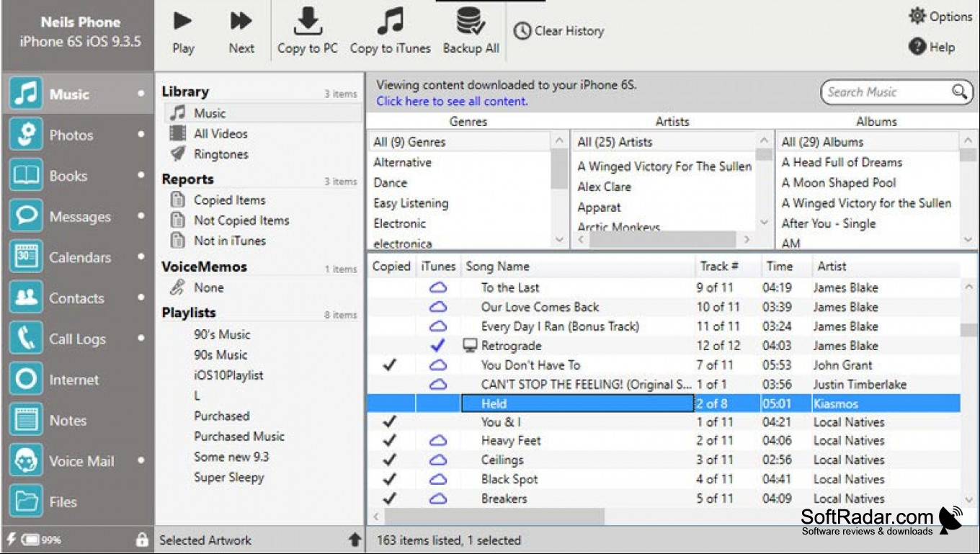Click into the Search Music field

[x=888, y=91]
